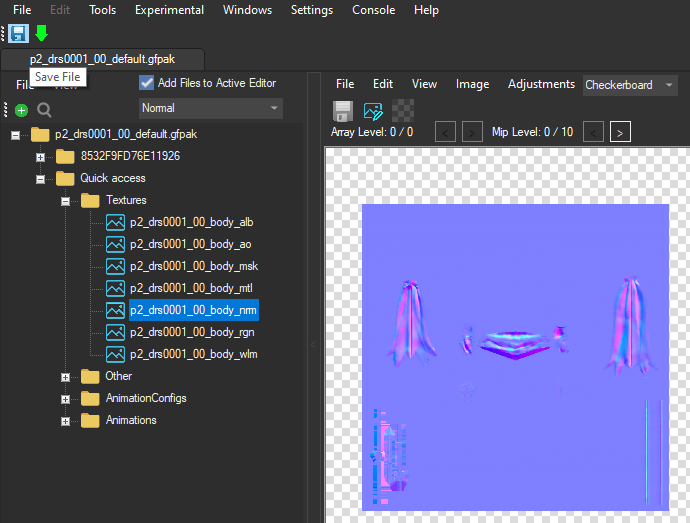Open the texture editor Edit menu

(x=383, y=84)
